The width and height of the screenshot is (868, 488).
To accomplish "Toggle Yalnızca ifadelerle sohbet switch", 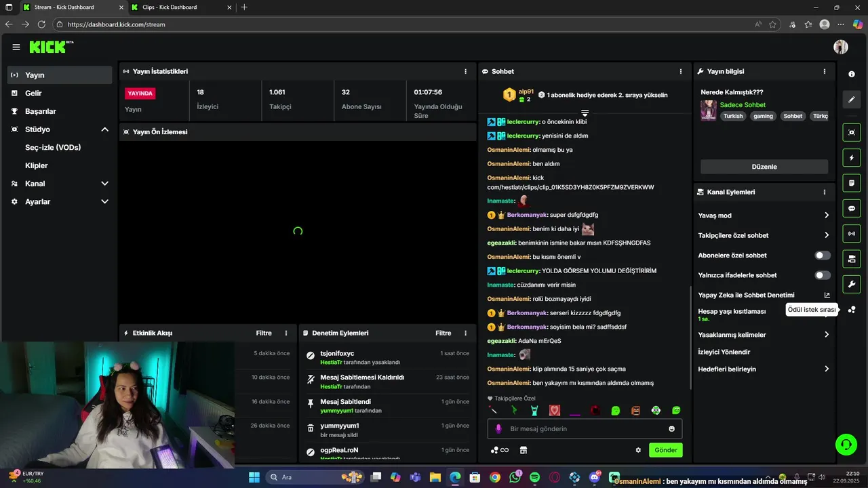I will point(823,275).
